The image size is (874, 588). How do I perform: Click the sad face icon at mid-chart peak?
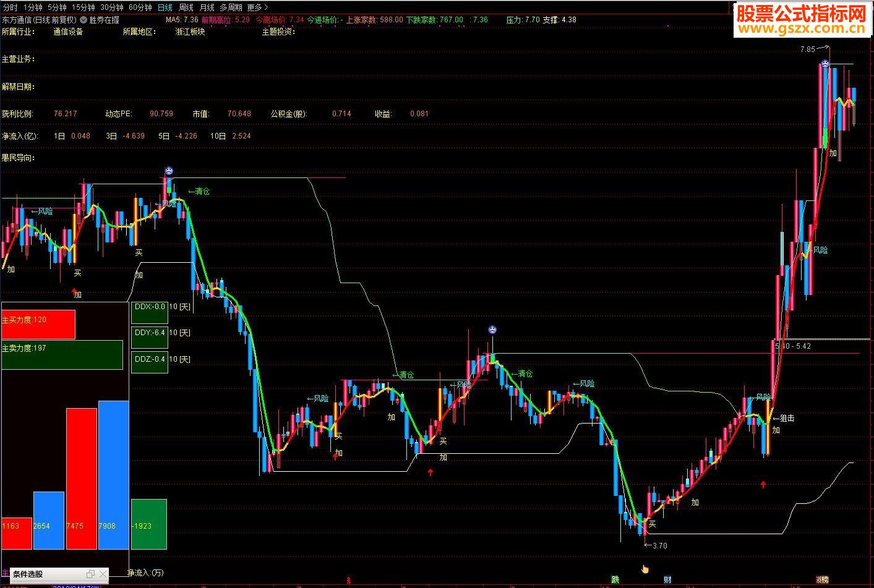(x=492, y=330)
